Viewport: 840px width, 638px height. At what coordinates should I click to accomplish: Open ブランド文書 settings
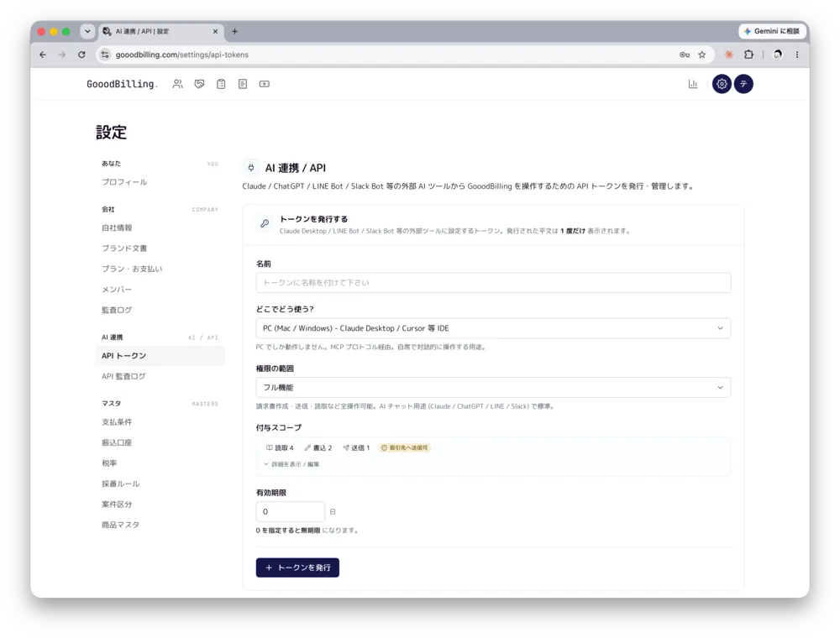124,248
